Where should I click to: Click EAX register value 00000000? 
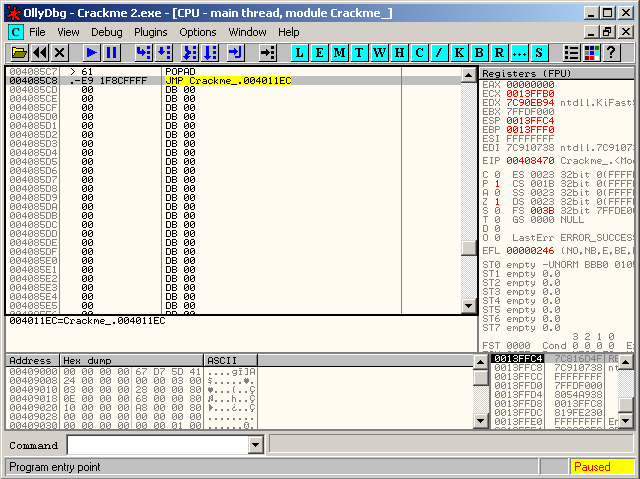(530, 85)
